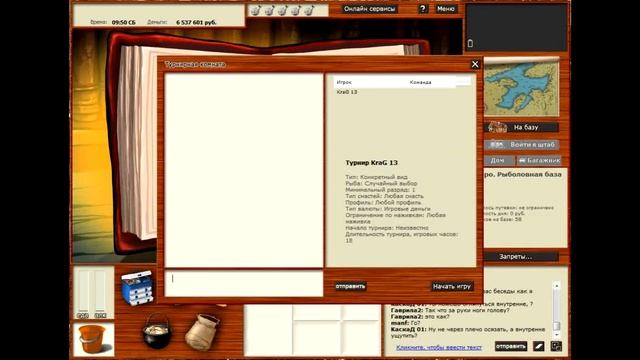Close the tournament room dialog
This screenshot has width=640, height=360.
point(475,64)
